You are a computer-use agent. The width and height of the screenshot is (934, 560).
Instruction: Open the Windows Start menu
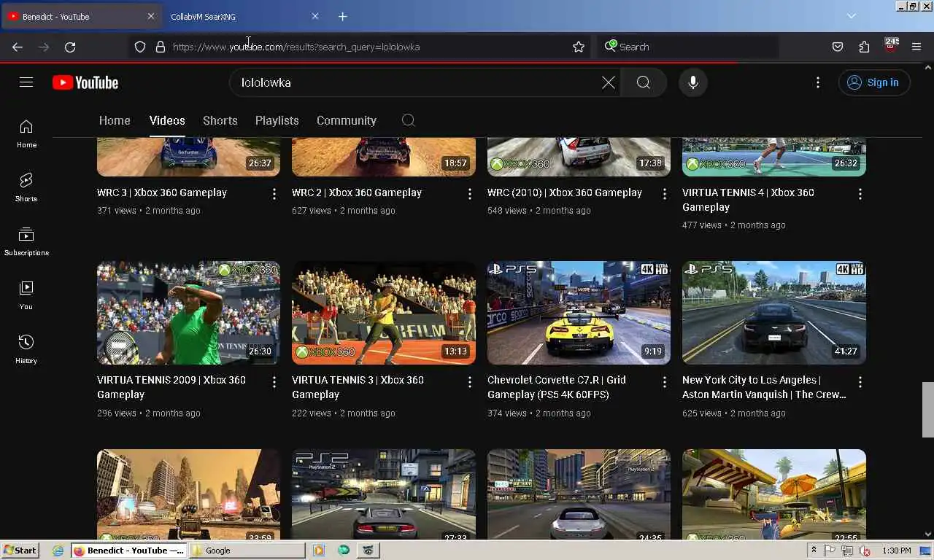(x=20, y=551)
